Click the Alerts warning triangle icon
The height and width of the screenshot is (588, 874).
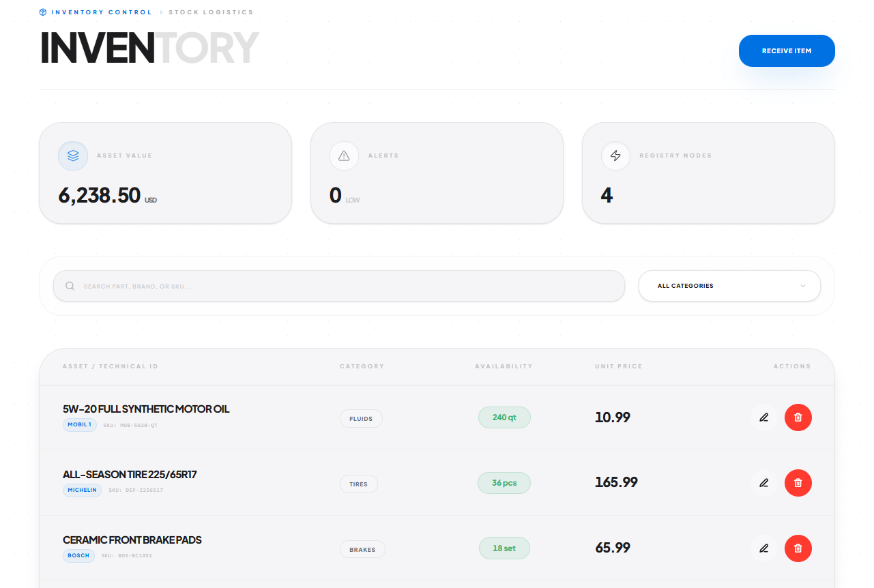coord(344,156)
